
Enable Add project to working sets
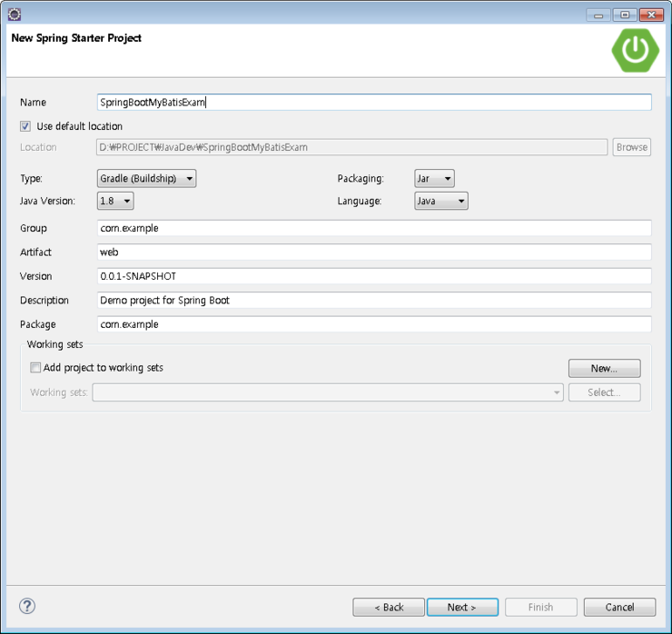tap(35, 367)
